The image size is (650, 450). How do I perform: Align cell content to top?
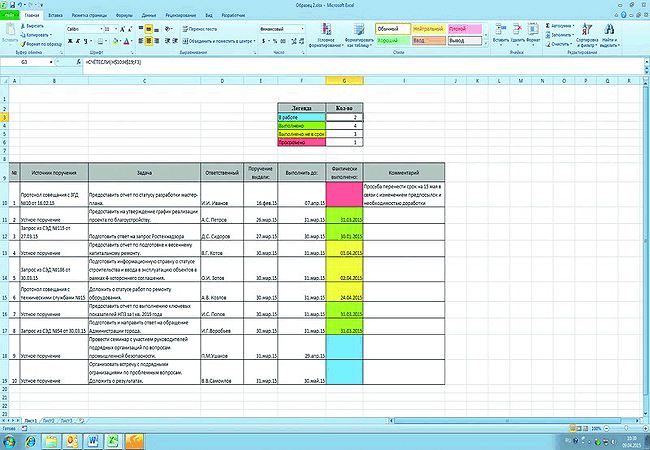pyautogui.click(x=141, y=29)
